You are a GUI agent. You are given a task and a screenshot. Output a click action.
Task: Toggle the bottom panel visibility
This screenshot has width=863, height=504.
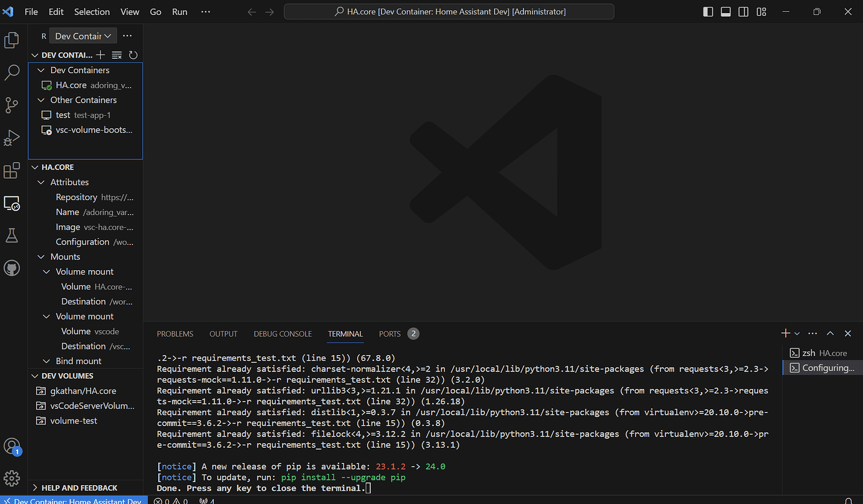pos(725,11)
